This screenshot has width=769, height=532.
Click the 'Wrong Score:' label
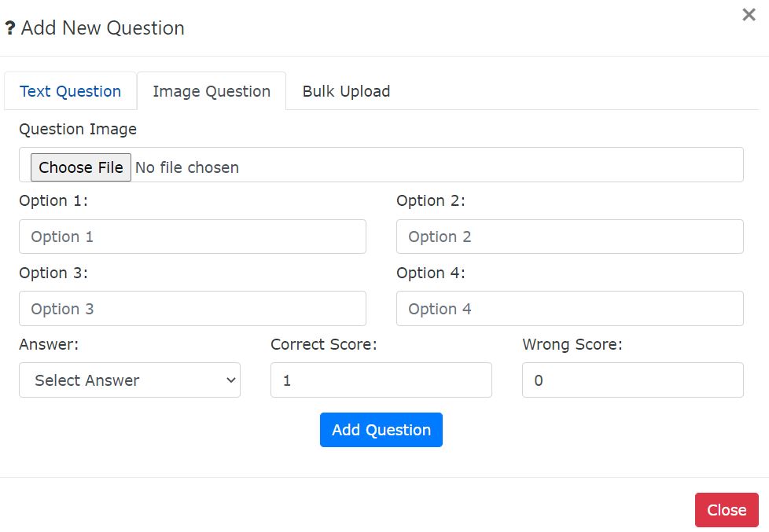pyautogui.click(x=572, y=344)
